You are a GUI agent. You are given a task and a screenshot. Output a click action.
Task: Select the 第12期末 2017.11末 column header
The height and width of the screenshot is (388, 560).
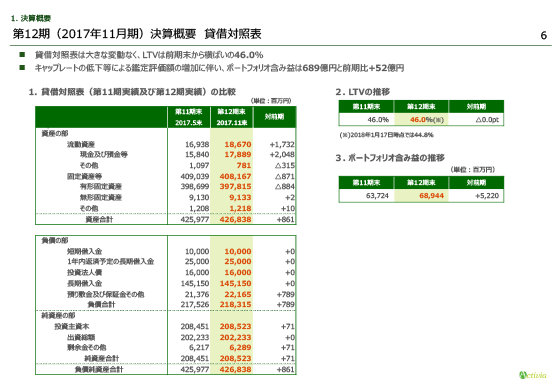coord(232,117)
